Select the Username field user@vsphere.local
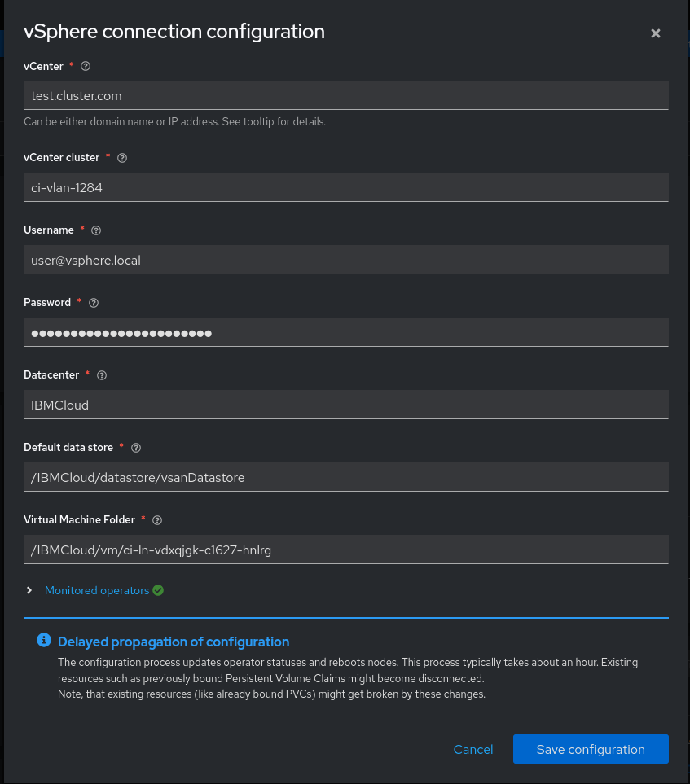This screenshot has width=690, height=784. click(346, 260)
